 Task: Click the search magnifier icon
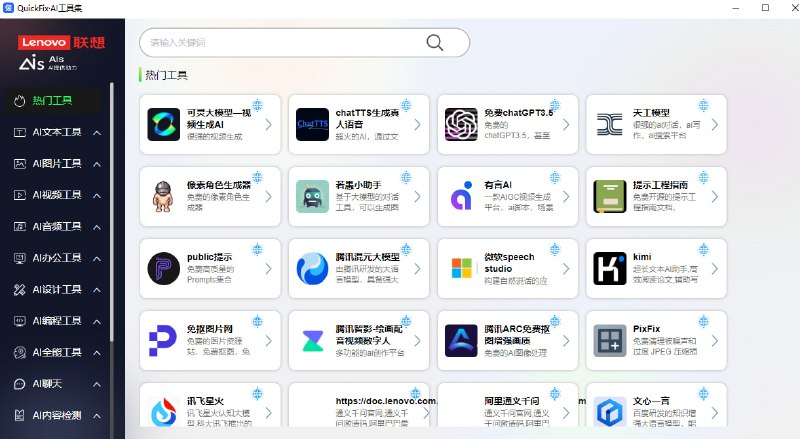pos(435,43)
